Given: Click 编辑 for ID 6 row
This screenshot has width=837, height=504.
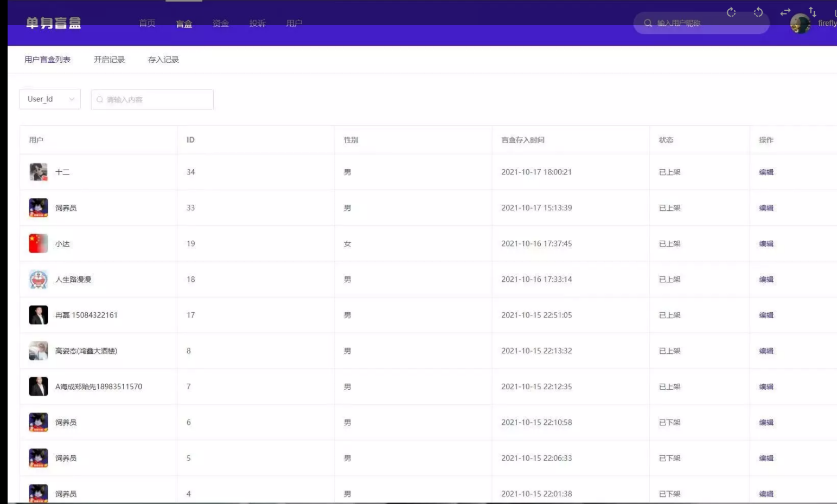Looking at the screenshot, I should (766, 423).
